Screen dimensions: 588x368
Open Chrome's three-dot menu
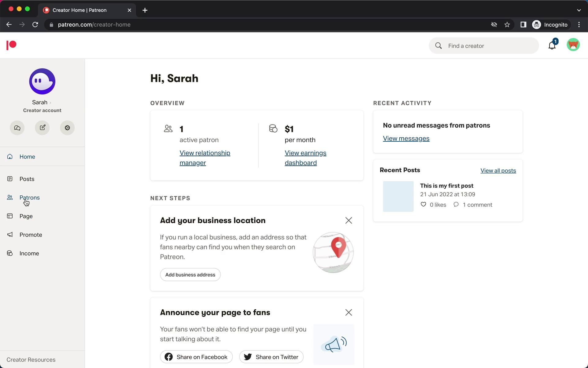(x=579, y=25)
